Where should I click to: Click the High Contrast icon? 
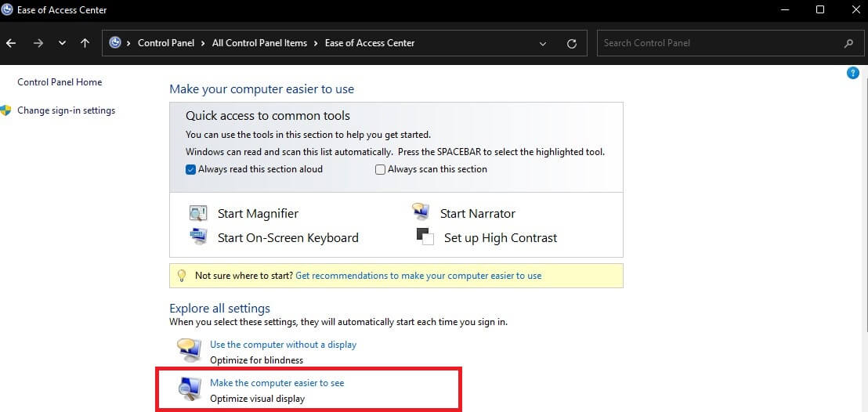[425, 237]
